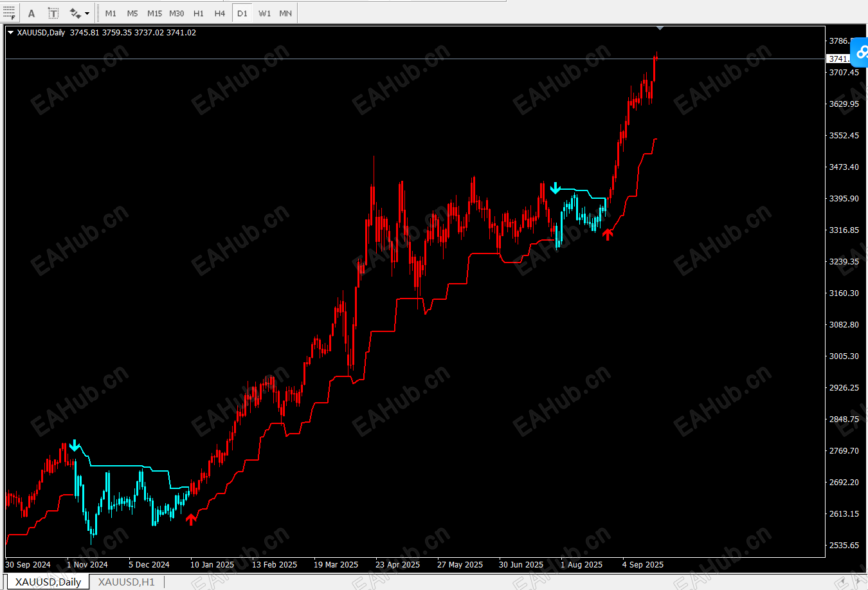Screen dimensions: 868x590
Task: Switch to M5 timeframe
Action: (132, 13)
